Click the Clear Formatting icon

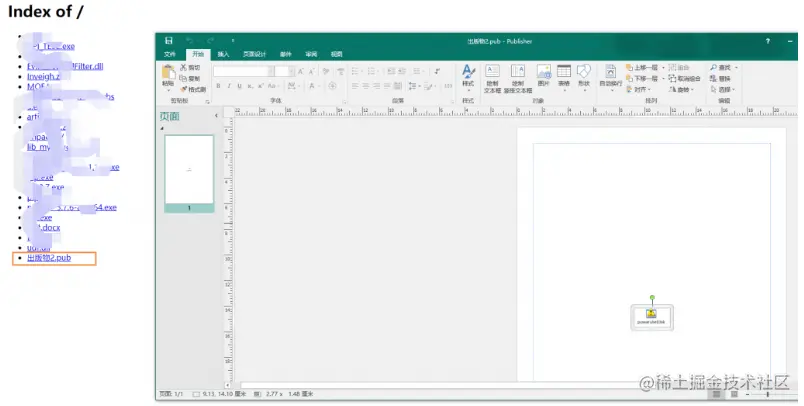[326, 71]
